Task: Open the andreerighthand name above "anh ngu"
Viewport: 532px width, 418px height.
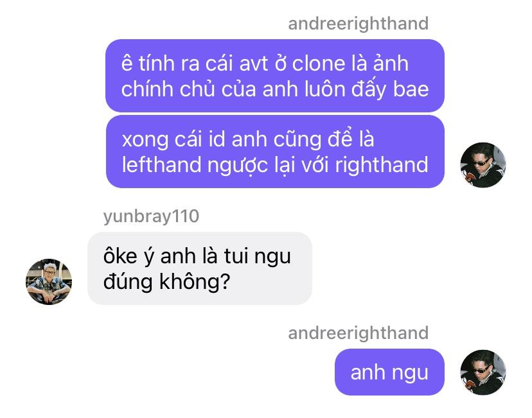Action: click(359, 333)
